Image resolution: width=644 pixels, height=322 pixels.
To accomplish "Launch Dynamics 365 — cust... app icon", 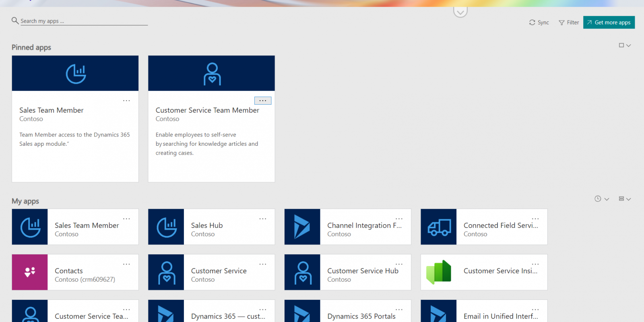I will (x=166, y=311).
